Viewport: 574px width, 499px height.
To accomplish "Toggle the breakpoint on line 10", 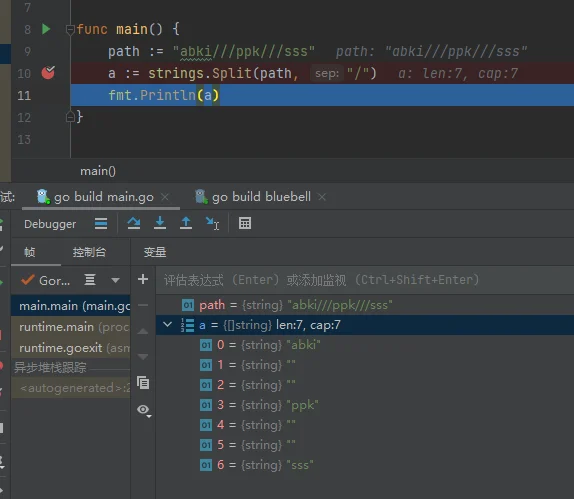I will [48, 72].
